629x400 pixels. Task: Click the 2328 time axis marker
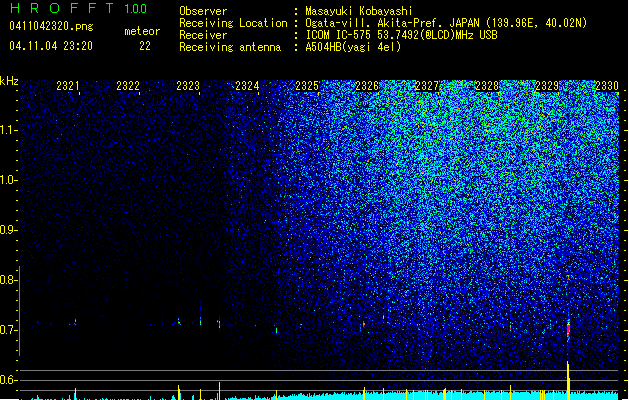coord(487,86)
